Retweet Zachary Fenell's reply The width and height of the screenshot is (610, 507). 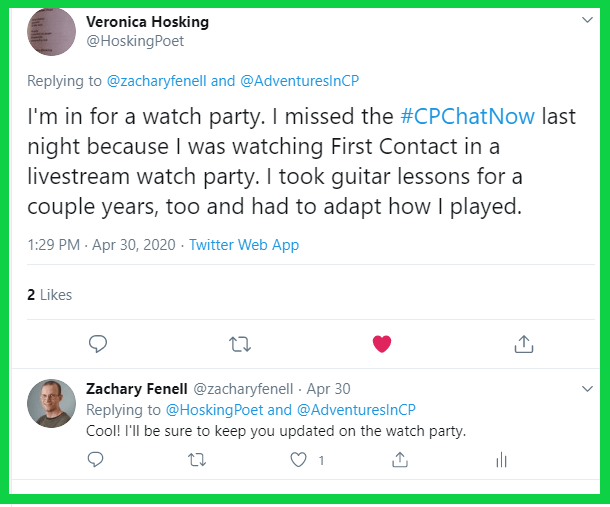tap(197, 460)
